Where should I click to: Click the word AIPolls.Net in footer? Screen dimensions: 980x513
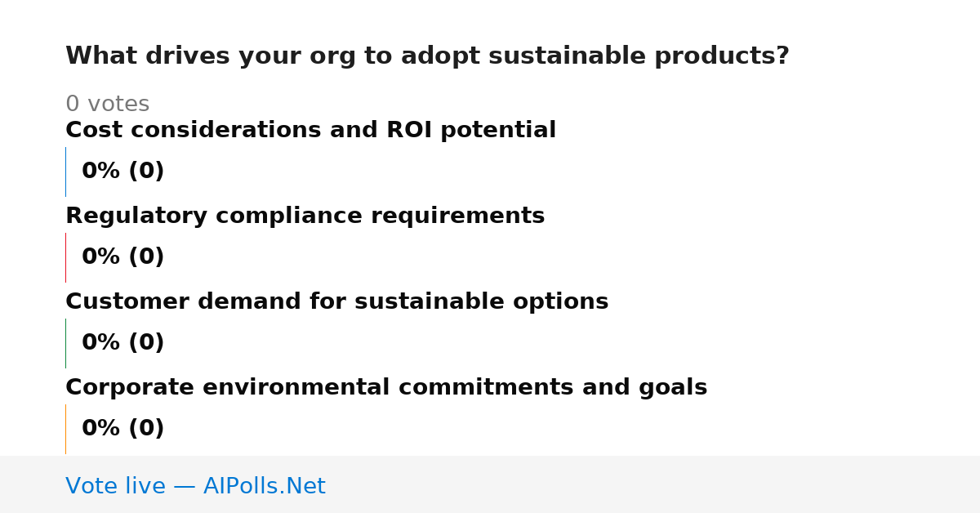[x=264, y=486]
